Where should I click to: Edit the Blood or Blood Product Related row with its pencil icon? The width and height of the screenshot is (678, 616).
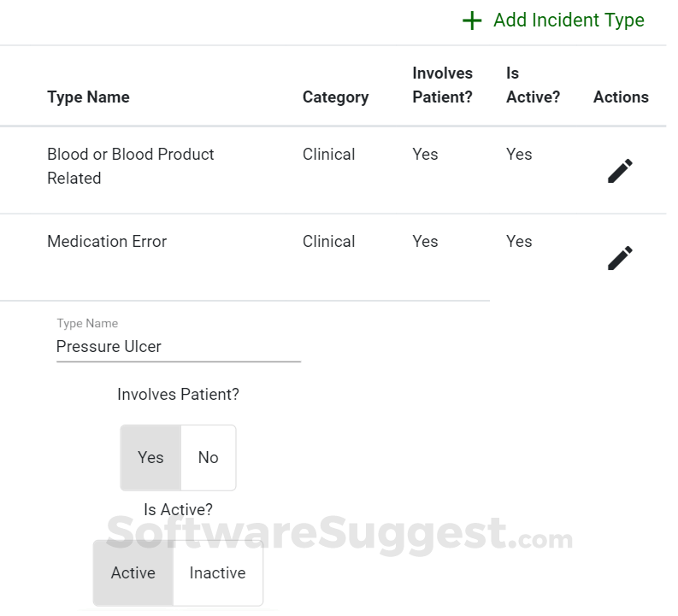pyautogui.click(x=620, y=171)
